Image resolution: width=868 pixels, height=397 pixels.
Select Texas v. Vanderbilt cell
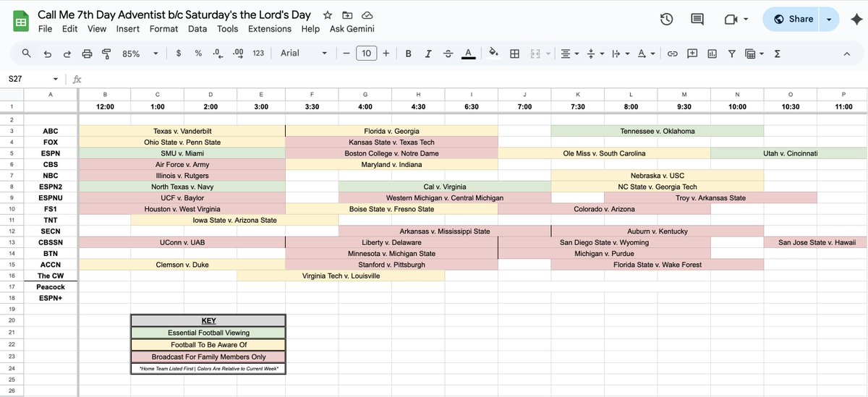point(182,131)
